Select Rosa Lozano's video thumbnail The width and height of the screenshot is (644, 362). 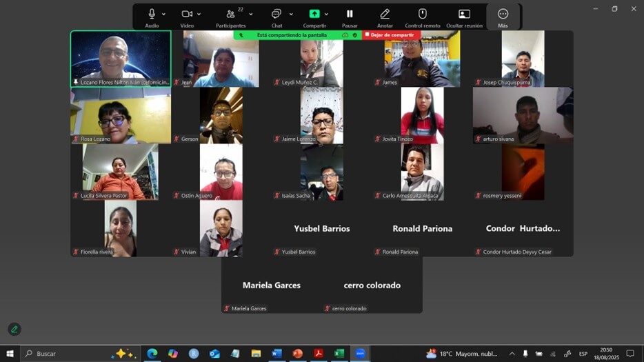121,115
